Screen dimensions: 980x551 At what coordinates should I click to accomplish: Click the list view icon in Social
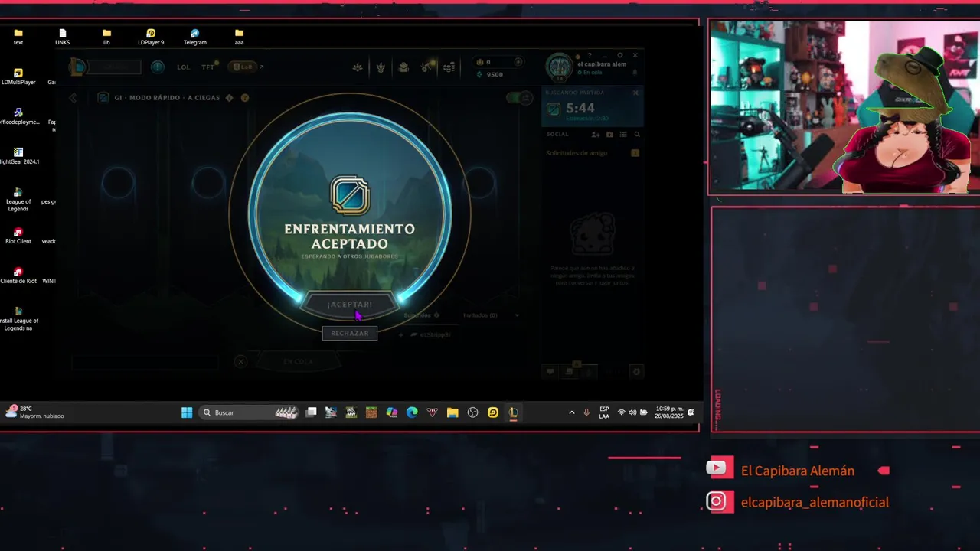pyautogui.click(x=623, y=135)
